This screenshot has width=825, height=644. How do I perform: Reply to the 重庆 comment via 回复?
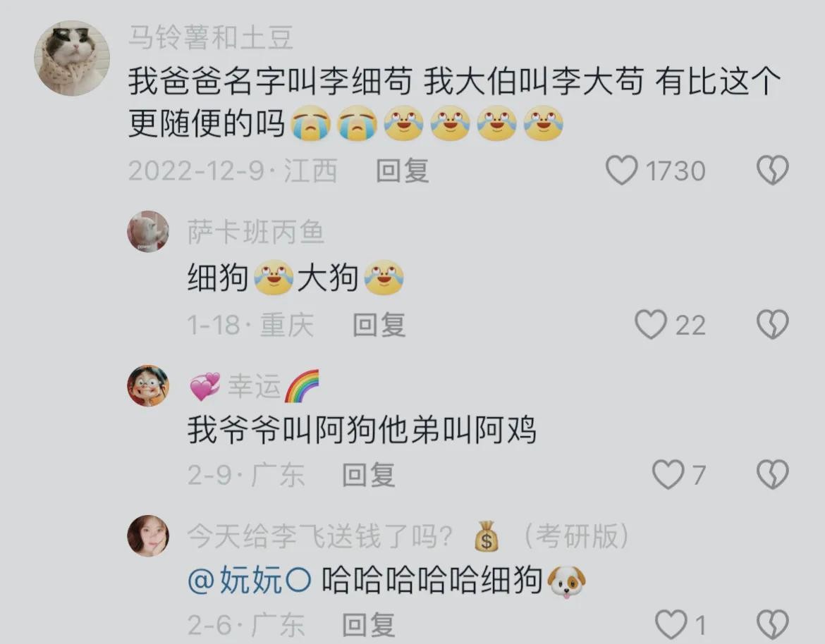point(379,324)
